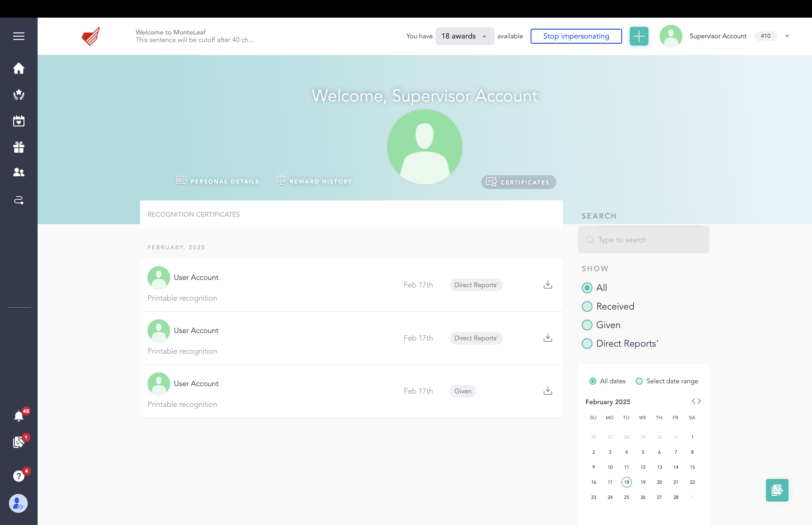The width and height of the screenshot is (812, 525).
Task: Go to Home via sidebar icon
Action: pyautogui.click(x=19, y=68)
